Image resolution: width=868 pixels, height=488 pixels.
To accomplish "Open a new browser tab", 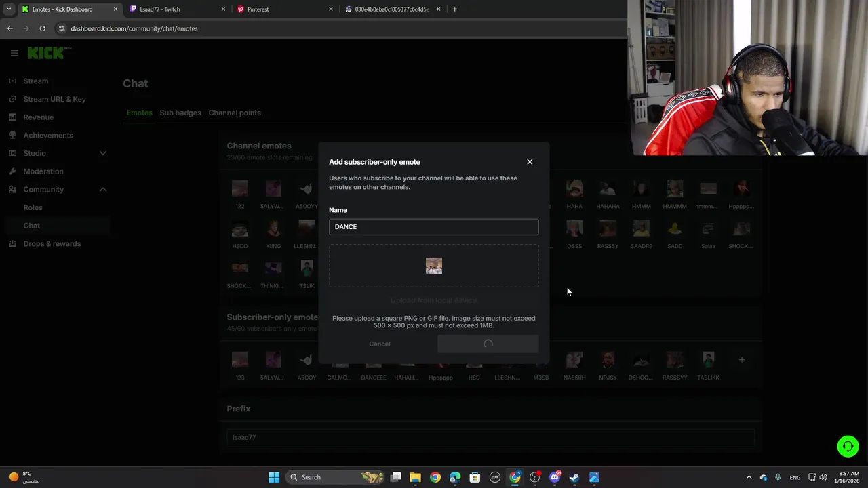I will click(x=454, y=9).
